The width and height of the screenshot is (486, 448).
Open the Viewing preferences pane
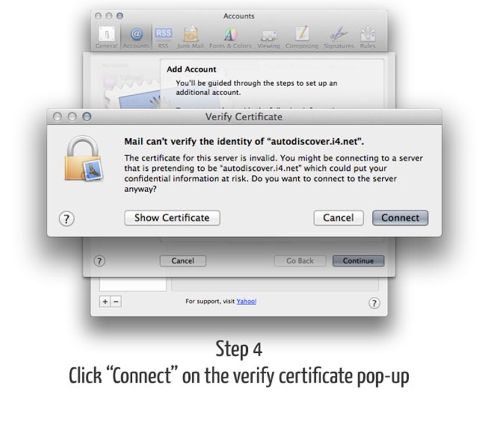(269, 38)
